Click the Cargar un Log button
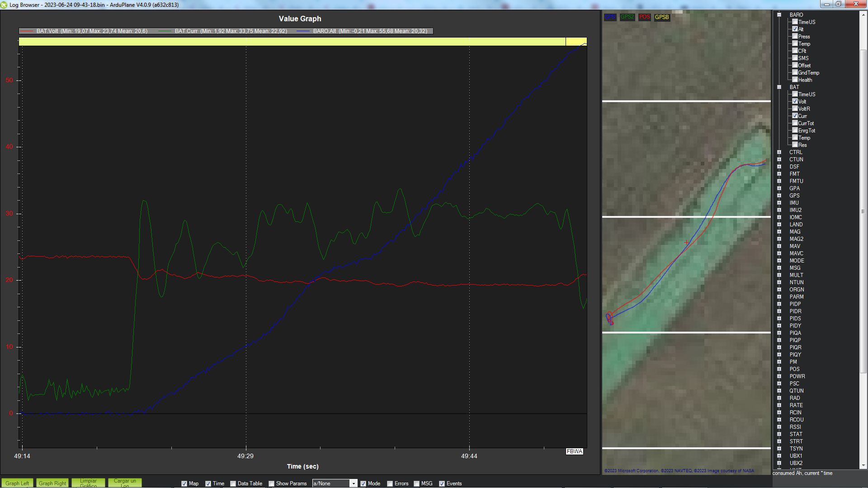This screenshot has height=488, width=868. [x=125, y=483]
